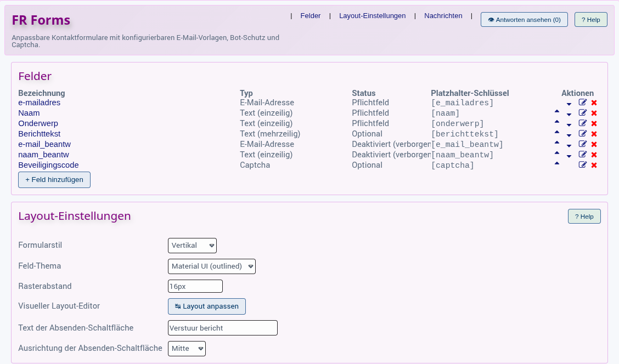Edit the naam_beantw field
This screenshot has height=364, width=619.
pos(582,154)
